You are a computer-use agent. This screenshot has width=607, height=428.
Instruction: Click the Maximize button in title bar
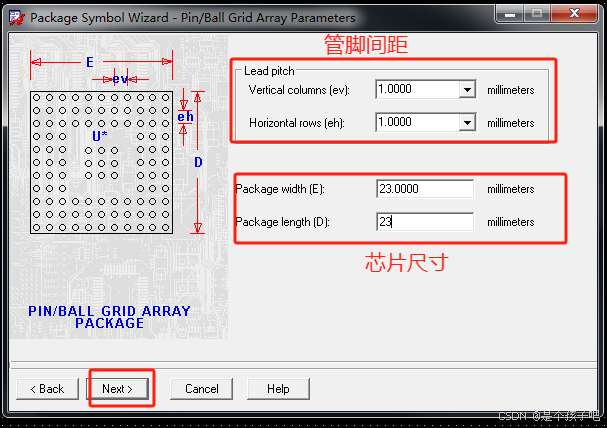[537, 13]
